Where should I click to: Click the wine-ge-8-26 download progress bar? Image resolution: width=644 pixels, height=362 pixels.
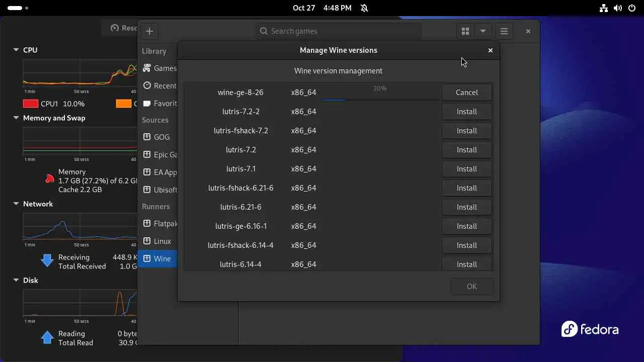(x=380, y=100)
